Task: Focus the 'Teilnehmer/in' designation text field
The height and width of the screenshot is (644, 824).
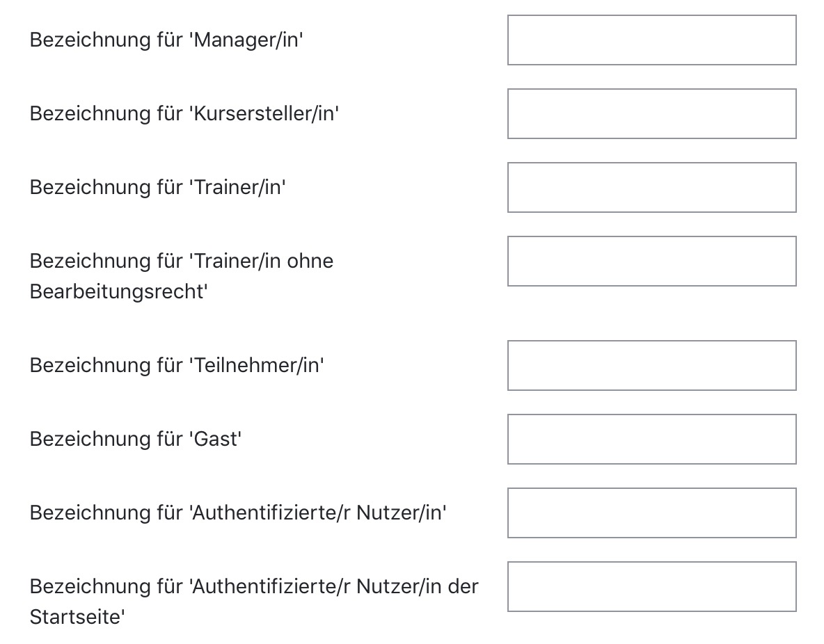Action: coord(651,366)
